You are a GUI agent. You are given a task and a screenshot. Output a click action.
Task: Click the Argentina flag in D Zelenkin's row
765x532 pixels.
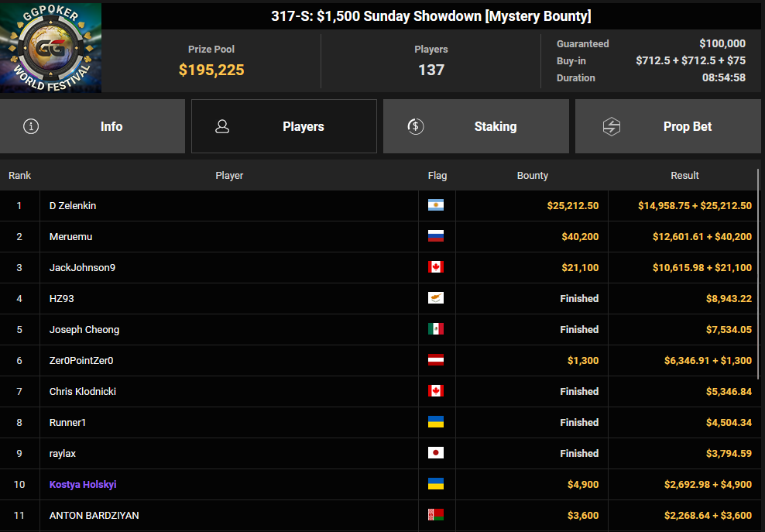tap(436, 206)
